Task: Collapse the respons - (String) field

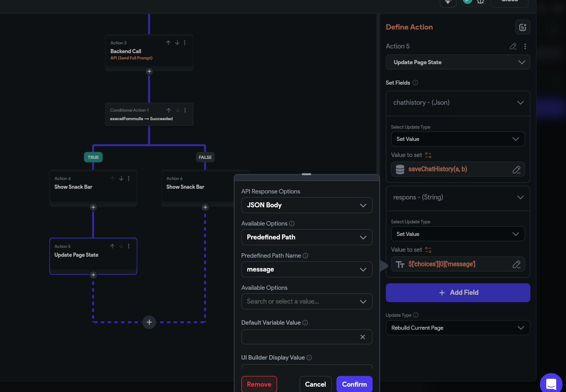Action: [x=520, y=197]
